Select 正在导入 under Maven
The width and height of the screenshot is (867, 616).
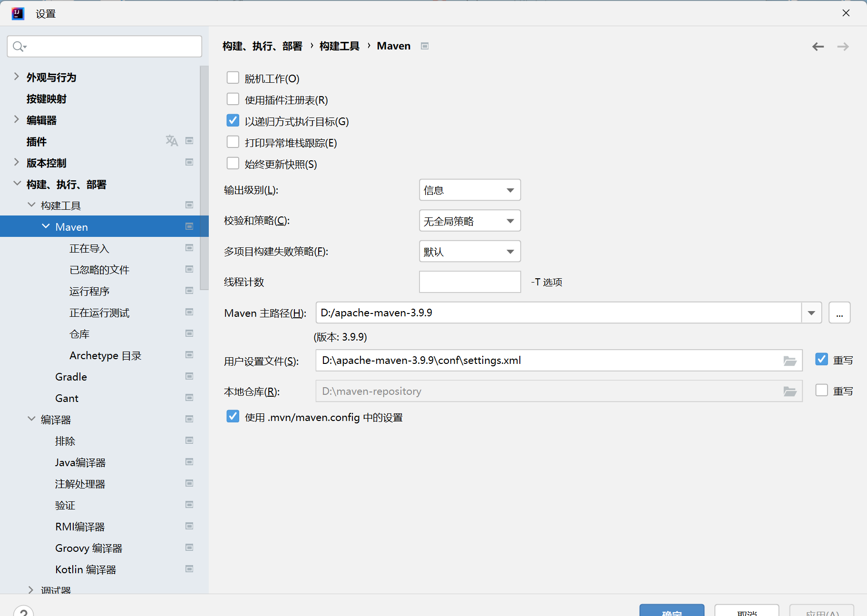pyautogui.click(x=89, y=248)
